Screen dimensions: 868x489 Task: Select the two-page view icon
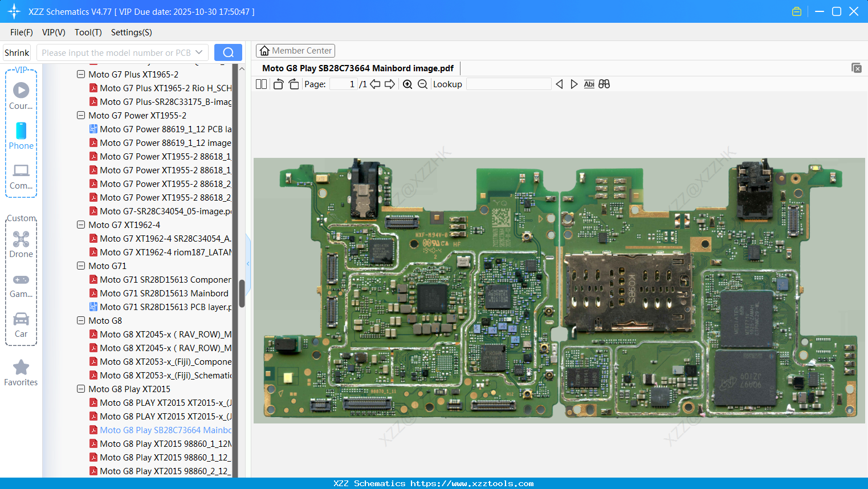click(261, 84)
